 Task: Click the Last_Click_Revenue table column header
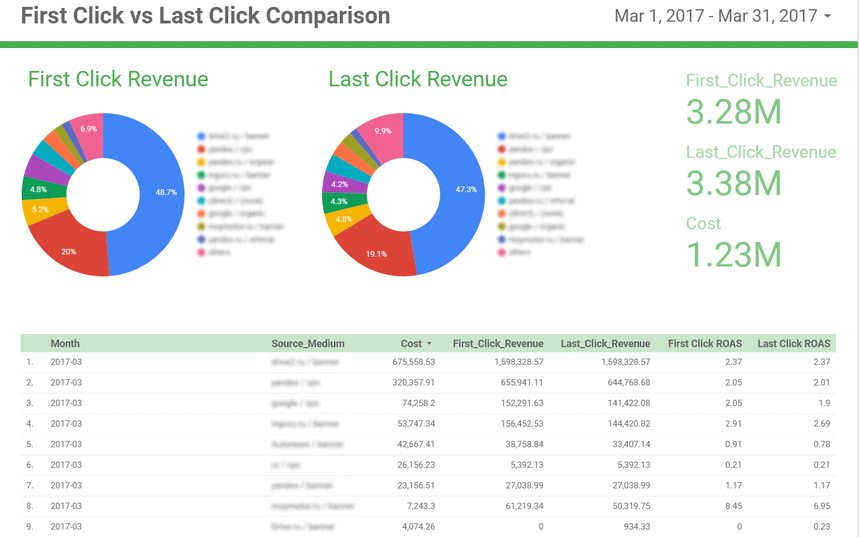pyautogui.click(x=605, y=344)
